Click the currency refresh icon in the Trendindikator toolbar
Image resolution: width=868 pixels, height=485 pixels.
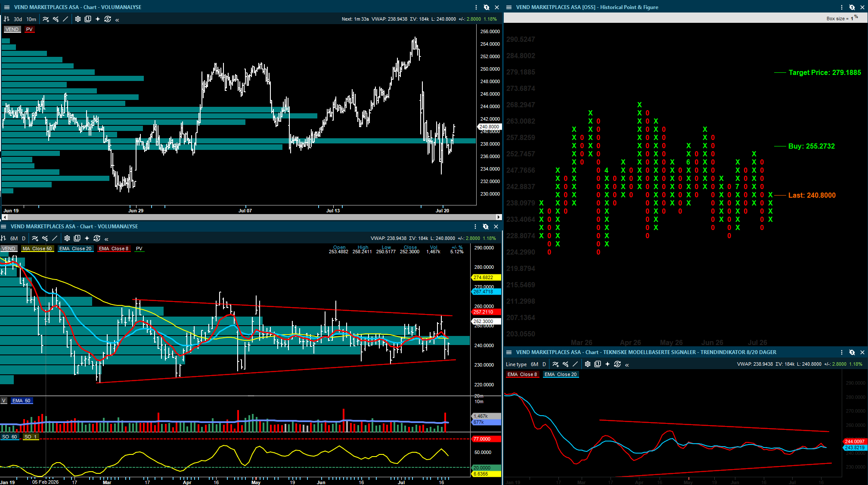pyautogui.click(x=617, y=364)
